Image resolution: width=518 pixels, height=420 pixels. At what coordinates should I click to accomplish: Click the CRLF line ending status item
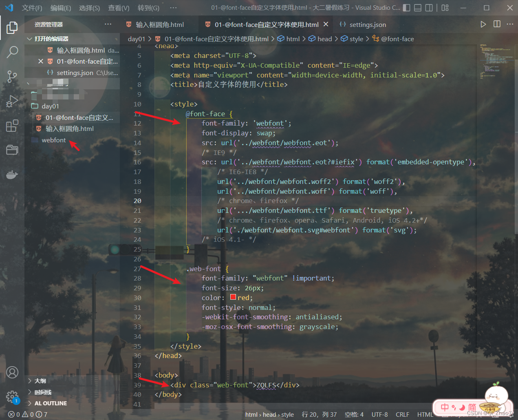click(402, 414)
